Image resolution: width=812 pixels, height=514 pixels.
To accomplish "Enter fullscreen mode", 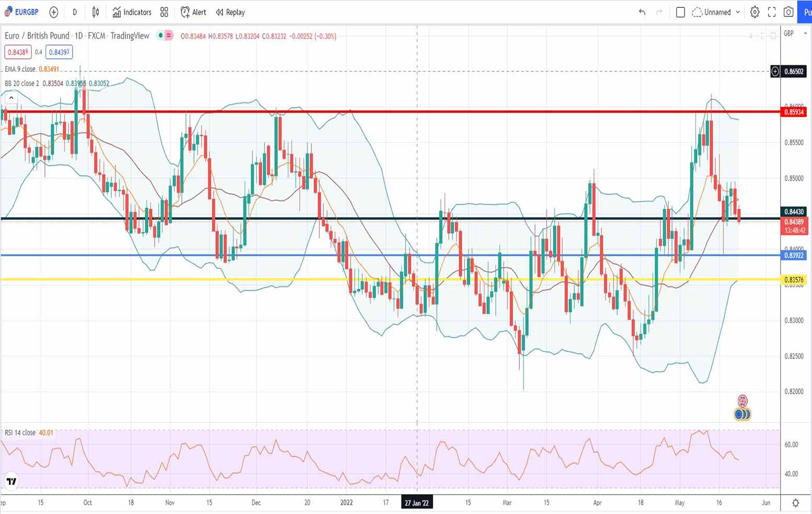I will (x=772, y=12).
